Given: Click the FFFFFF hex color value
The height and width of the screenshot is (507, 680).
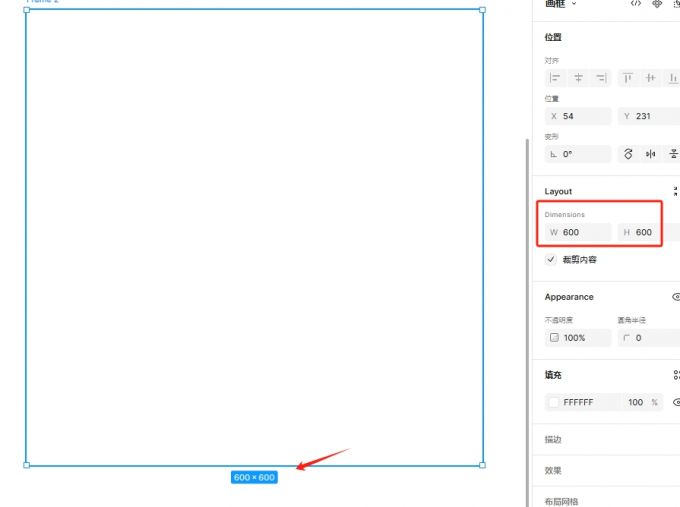Looking at the screenshot, I should [578, 402].
